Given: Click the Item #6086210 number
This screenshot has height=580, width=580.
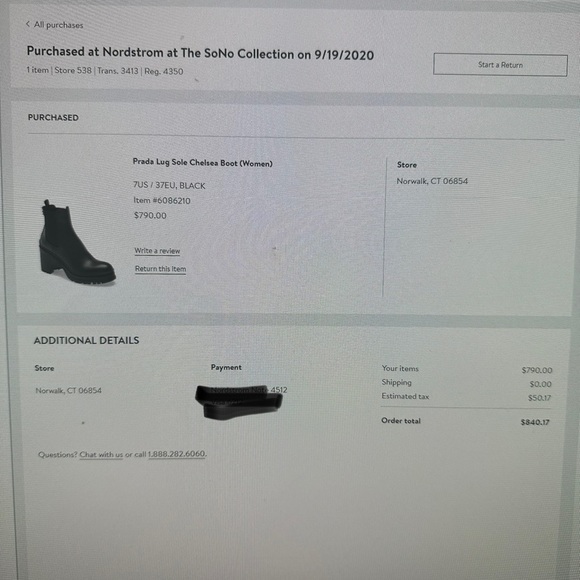Looking at the screenshot, I should 162,200.
